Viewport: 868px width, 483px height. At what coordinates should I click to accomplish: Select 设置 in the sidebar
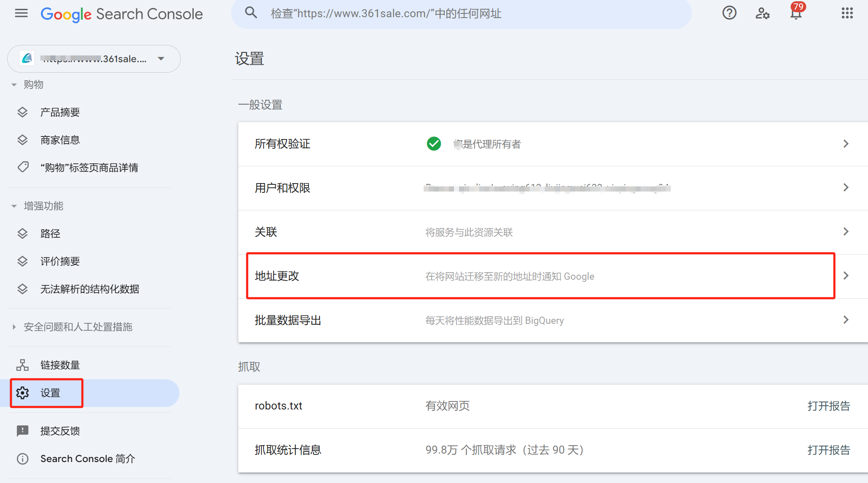(50, 393)
